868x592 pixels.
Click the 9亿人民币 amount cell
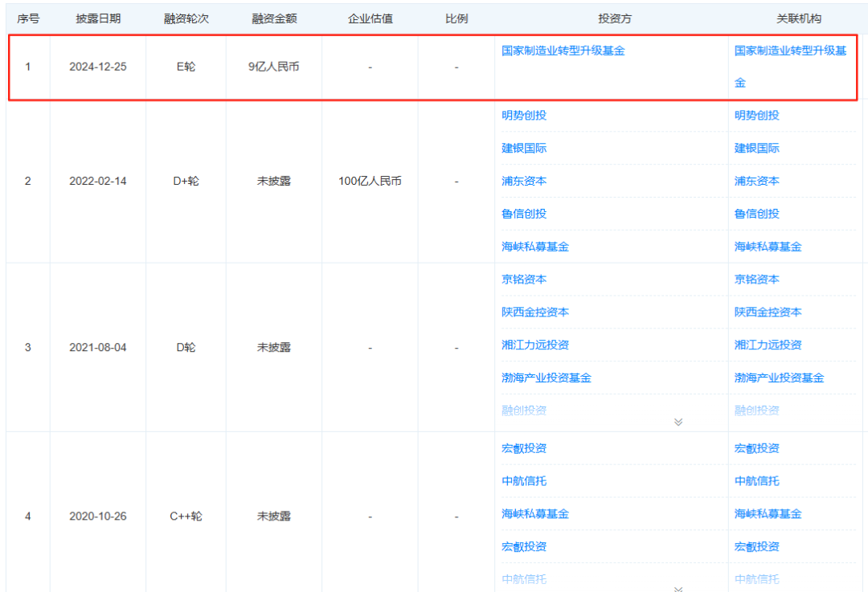[274, 67]
